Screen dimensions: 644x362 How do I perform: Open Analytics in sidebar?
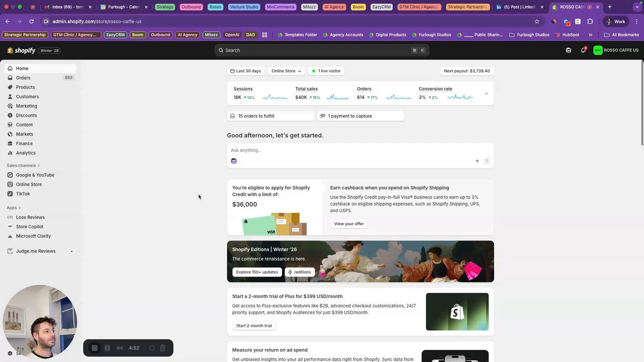(x=39, y=153)
